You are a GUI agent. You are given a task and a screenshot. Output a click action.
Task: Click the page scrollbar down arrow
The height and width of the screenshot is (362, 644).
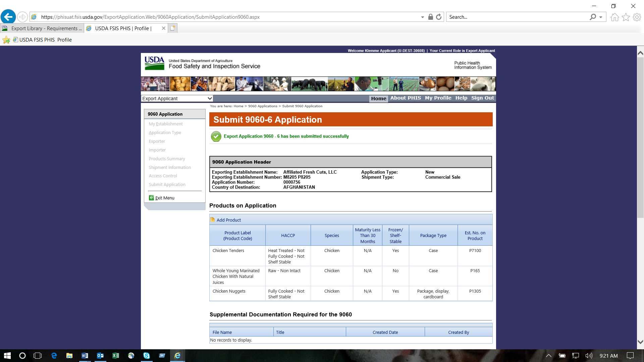click(640, 342)
